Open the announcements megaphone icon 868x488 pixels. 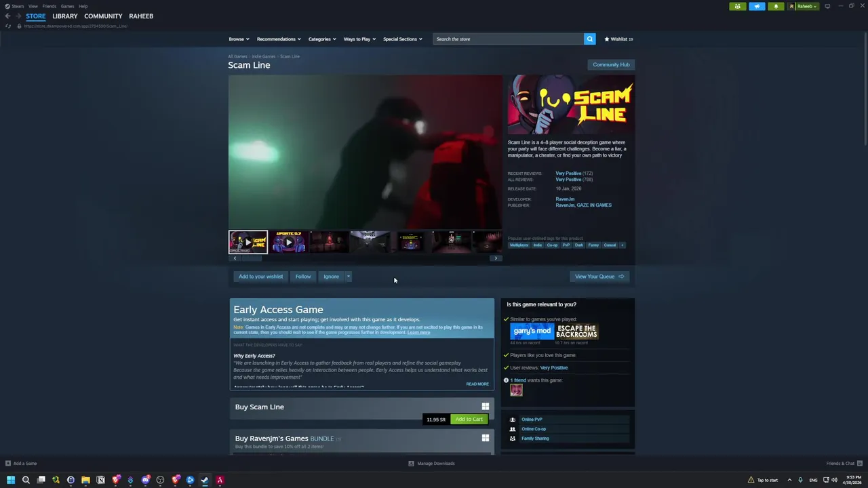point(757,6)
